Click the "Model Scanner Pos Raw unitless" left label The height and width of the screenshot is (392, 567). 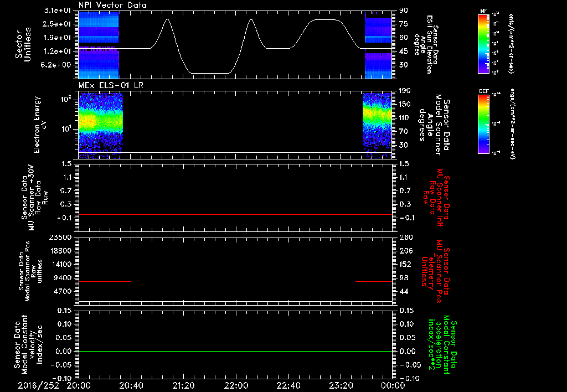30,271
